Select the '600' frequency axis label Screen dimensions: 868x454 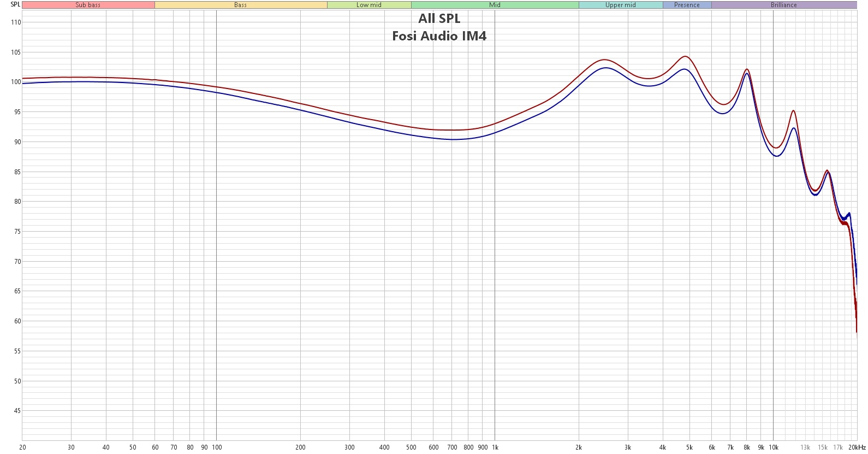tap(433, 447)
